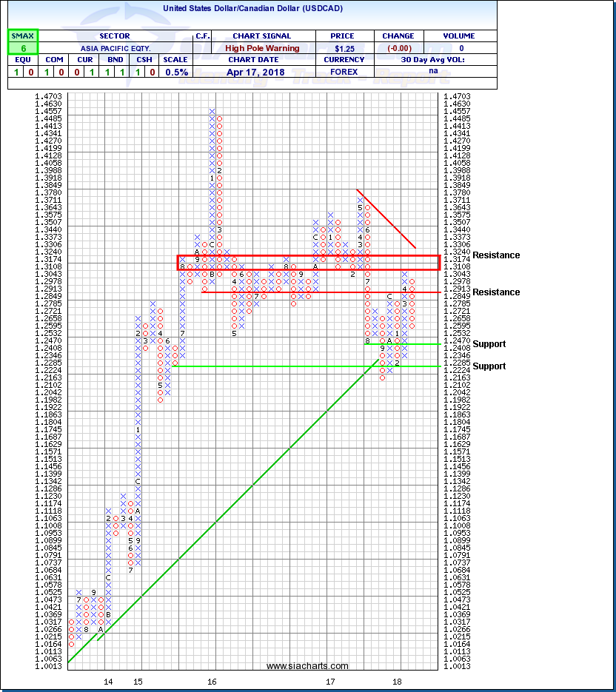The image size is (616, 692).
Task: Click the lowest Support label
Action: click(x=489, y=366)
